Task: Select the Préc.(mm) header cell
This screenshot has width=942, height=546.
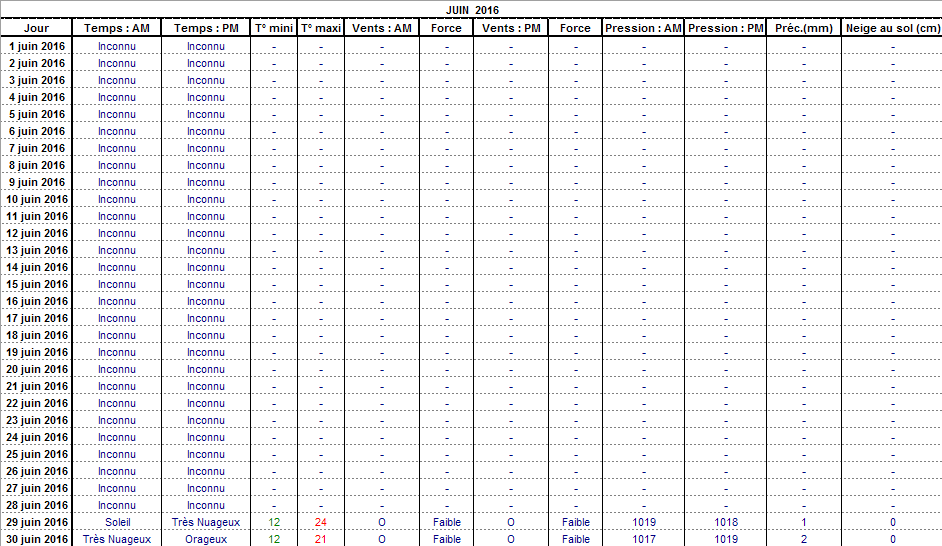Action: [x=803, y=28]
